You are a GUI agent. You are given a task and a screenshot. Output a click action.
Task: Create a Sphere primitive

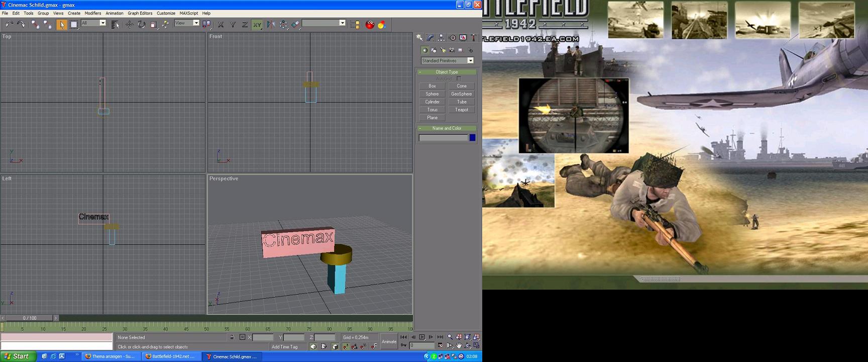(432, 94)
